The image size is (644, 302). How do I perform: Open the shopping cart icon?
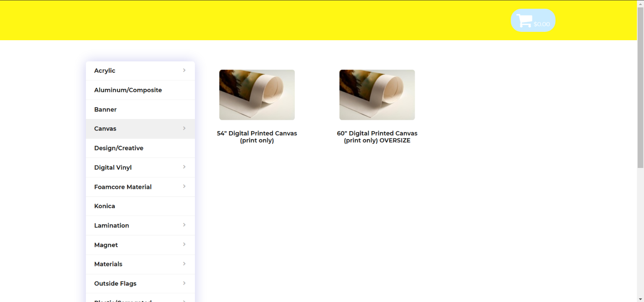coord(524,21)
